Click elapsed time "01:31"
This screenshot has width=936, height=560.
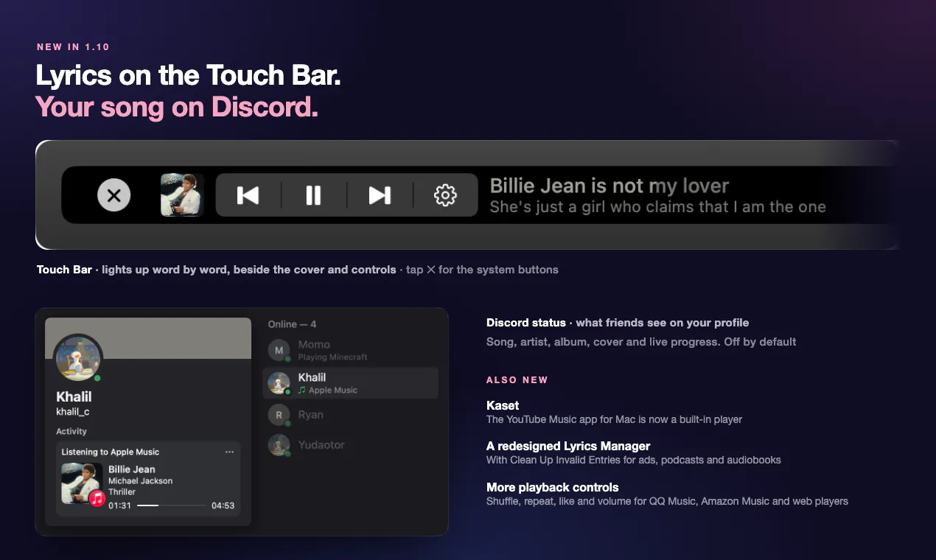click(119, 505)
